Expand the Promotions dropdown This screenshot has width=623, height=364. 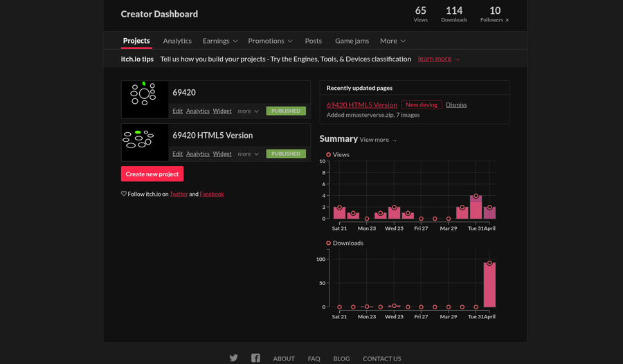pos(270,41)
